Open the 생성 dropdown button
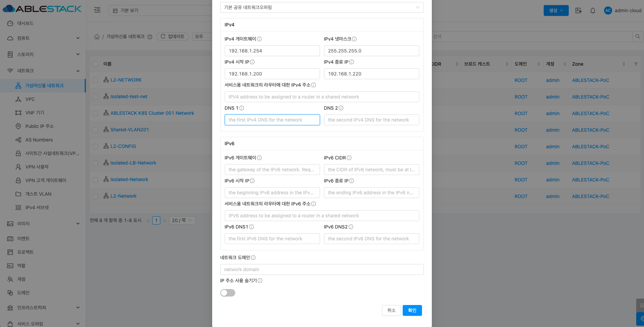 [556, 10]
